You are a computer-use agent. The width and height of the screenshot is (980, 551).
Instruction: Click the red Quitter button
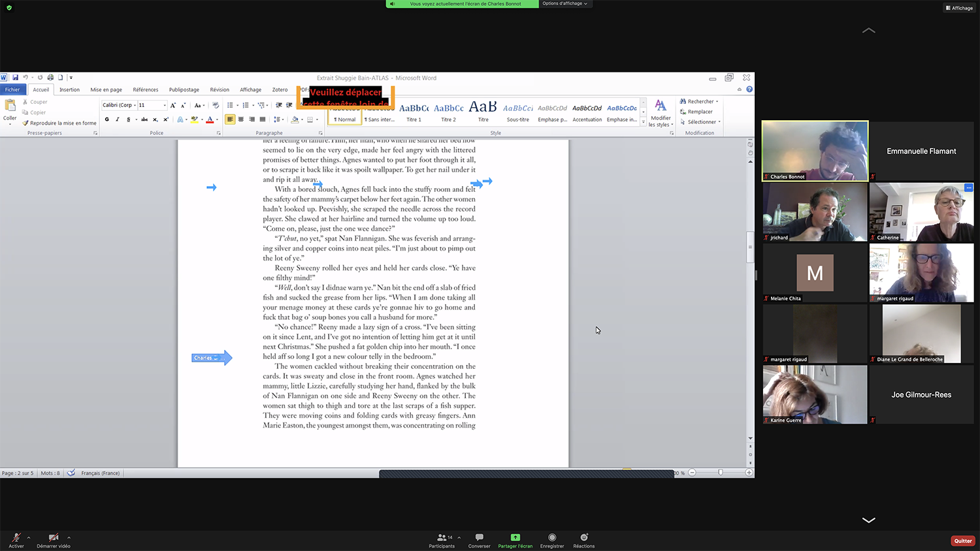(x=963, y=541)
